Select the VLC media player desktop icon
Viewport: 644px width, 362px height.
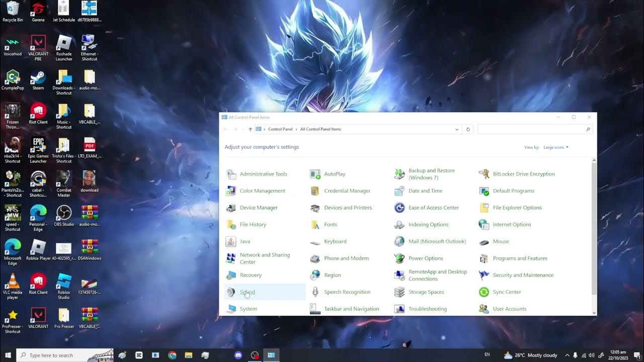coord(13,287)
